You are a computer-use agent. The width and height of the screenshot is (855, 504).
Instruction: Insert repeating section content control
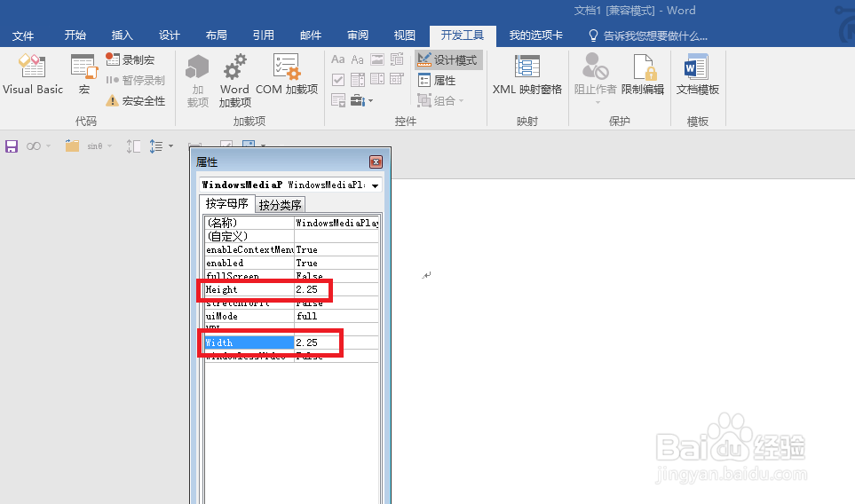(x=338, y=100)
